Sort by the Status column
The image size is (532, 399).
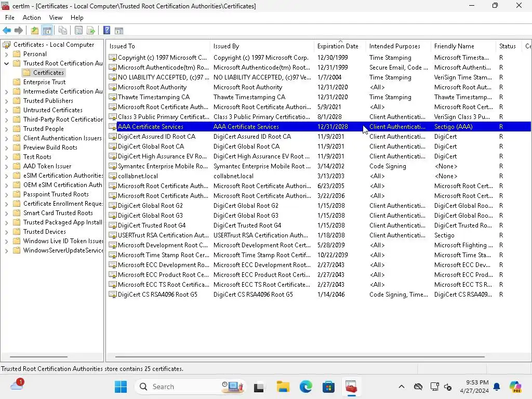point(508,46)
